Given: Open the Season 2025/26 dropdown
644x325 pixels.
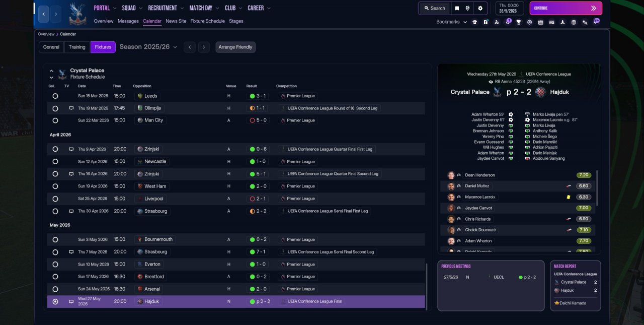Looking at the screenshot, I should [x=148, y=47].
